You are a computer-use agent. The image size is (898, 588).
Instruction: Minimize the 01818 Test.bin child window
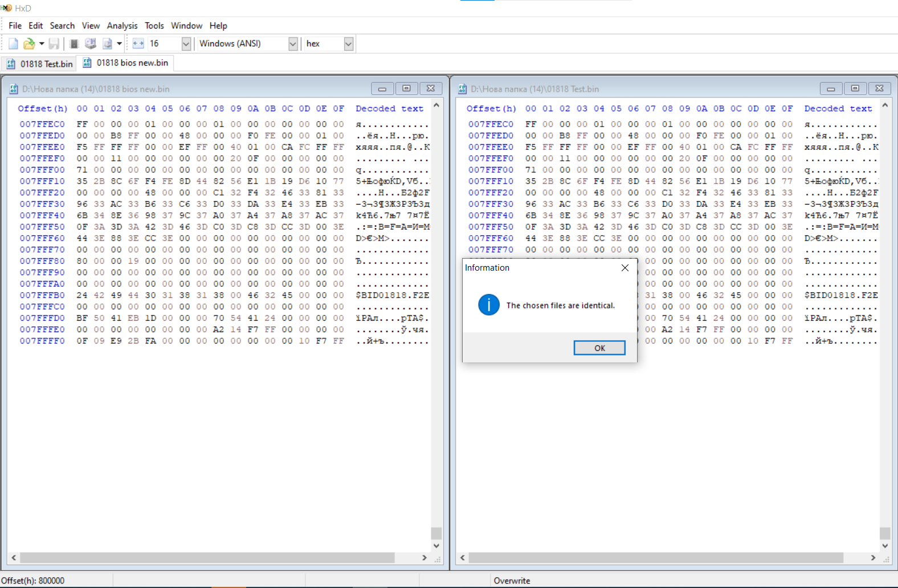(x=831, y=88)
